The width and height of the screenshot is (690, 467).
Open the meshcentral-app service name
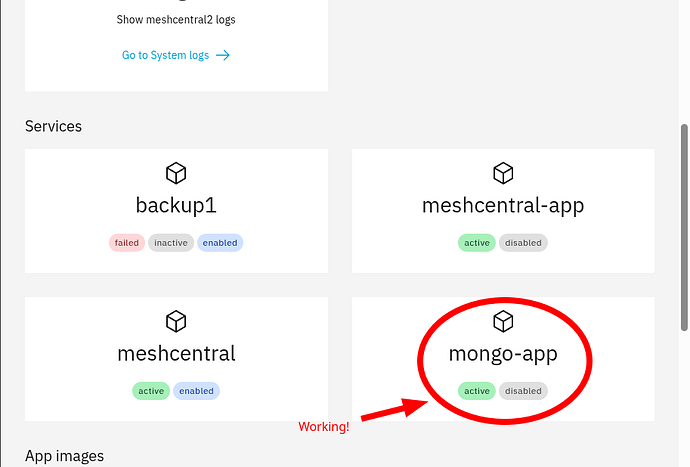click(x=503, y=206)
